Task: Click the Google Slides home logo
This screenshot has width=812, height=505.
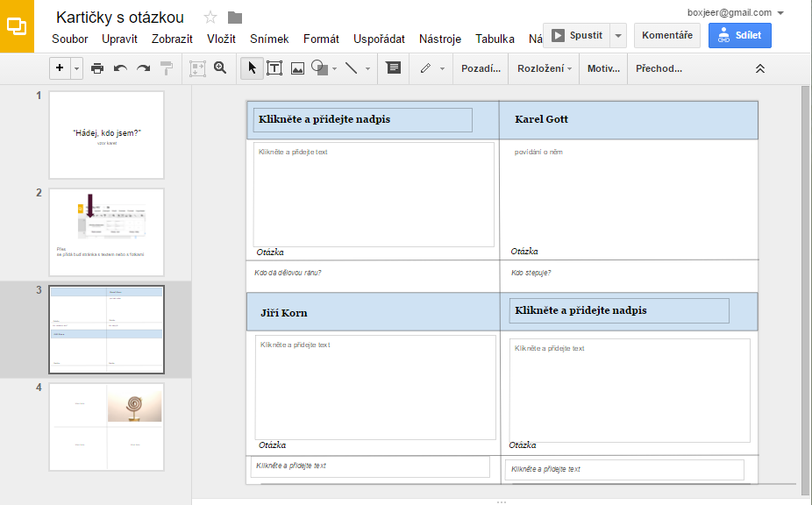Action: tap(17, 26)
